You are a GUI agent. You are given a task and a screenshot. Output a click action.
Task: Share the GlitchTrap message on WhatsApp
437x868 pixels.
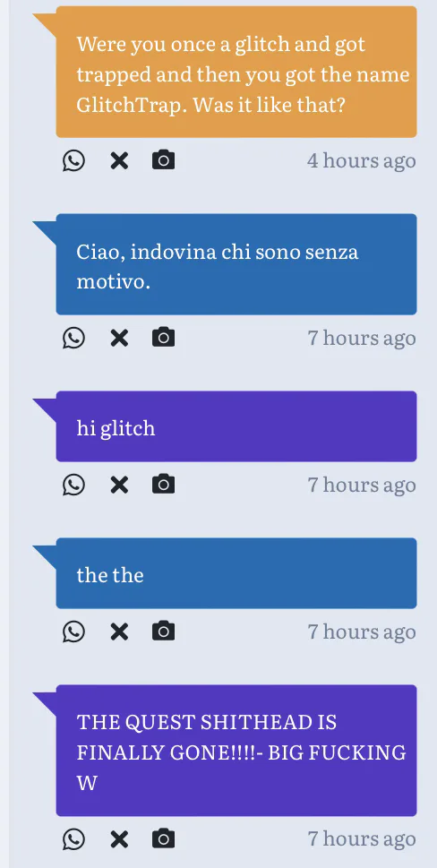click(x=73, y=161)
